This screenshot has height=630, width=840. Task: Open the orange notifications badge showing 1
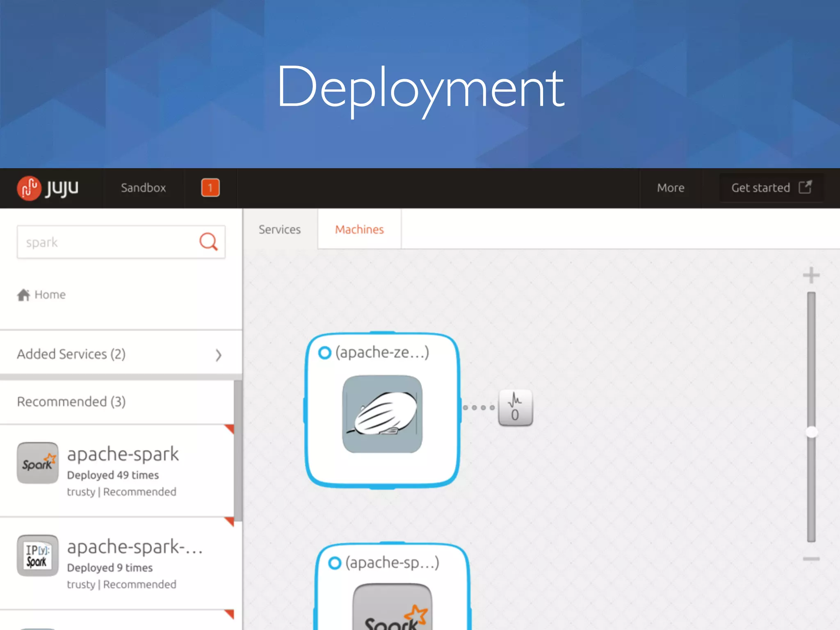[210, 188]
